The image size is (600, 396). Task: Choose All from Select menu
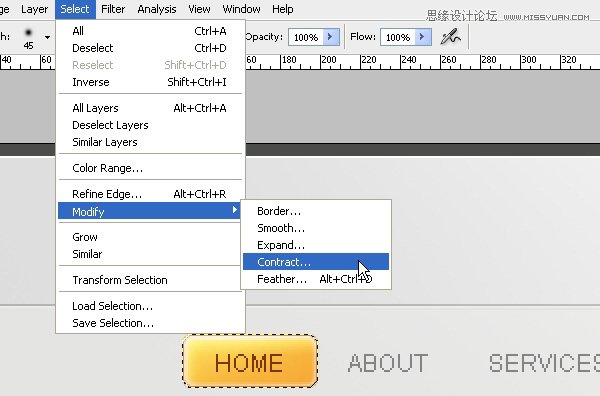[x=150, y=31]
